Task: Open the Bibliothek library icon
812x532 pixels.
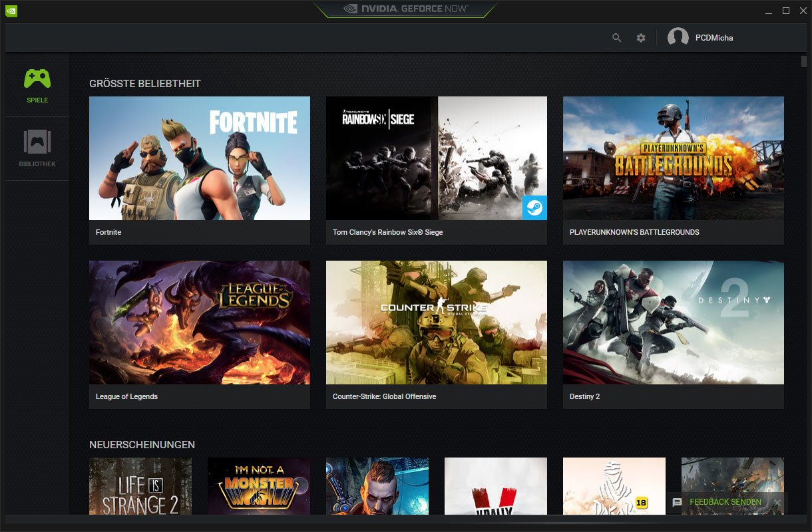Action: pos(37,142)
